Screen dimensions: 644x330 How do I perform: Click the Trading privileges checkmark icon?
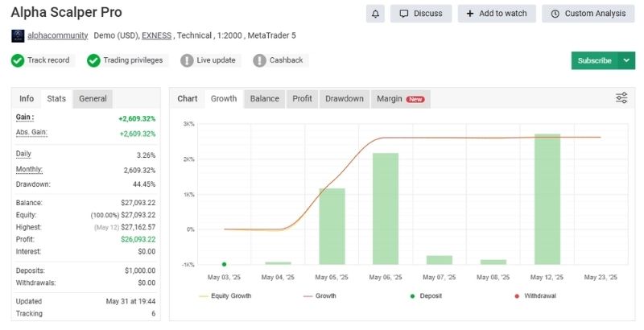point(93,60)
